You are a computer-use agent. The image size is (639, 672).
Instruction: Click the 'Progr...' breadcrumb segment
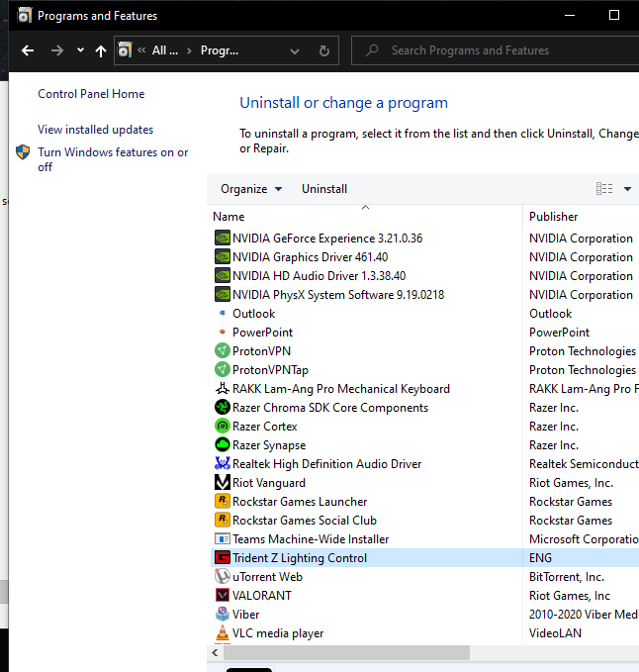point(220,50)
